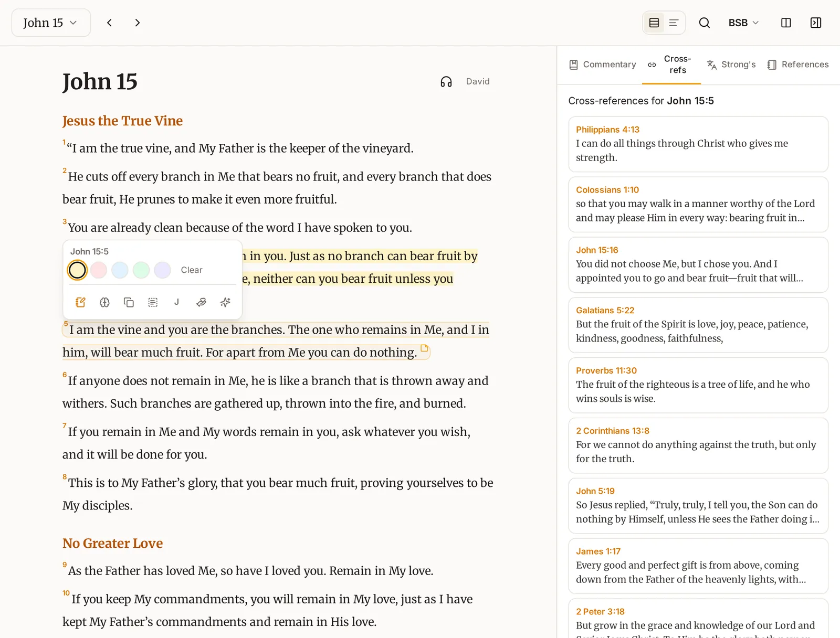
Task: Open the John 15:16 cross-reference card
Action: pyautogui.click(x=698, y=265)
